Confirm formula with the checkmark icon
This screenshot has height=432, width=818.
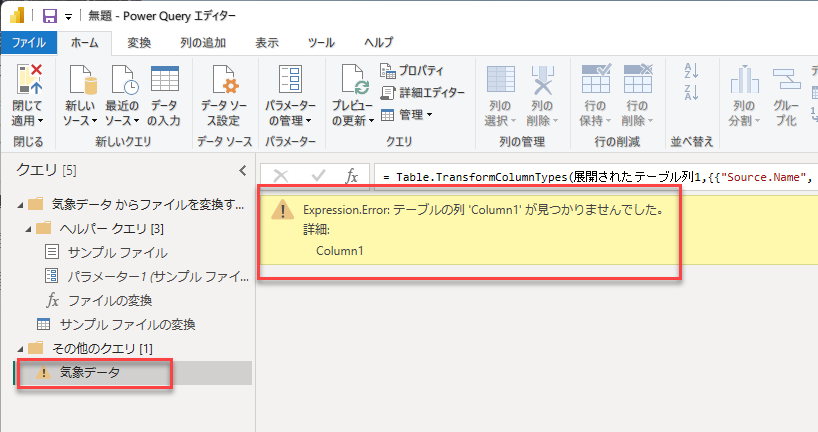[318, 176]
